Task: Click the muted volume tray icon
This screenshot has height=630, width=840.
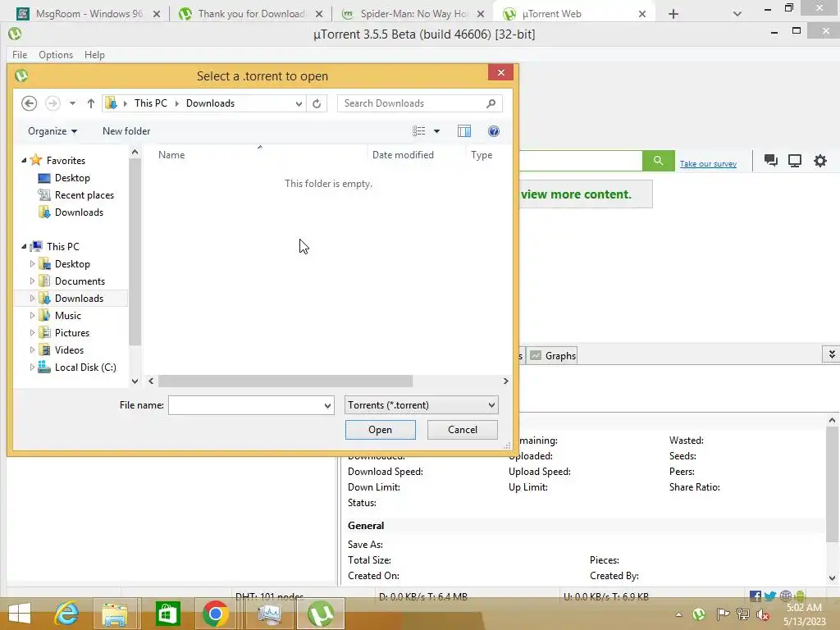Action: (x=763, y=614)
